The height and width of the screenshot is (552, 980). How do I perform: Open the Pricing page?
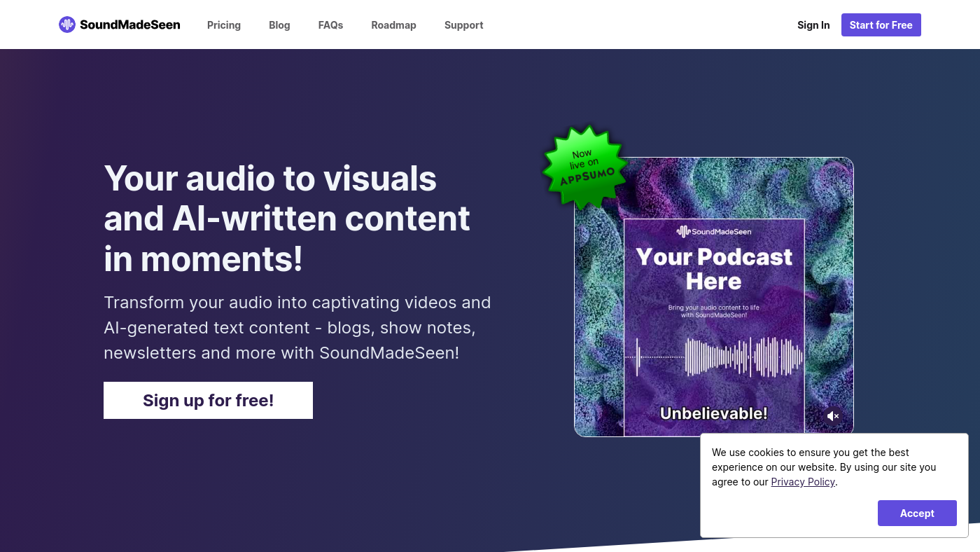224,25
